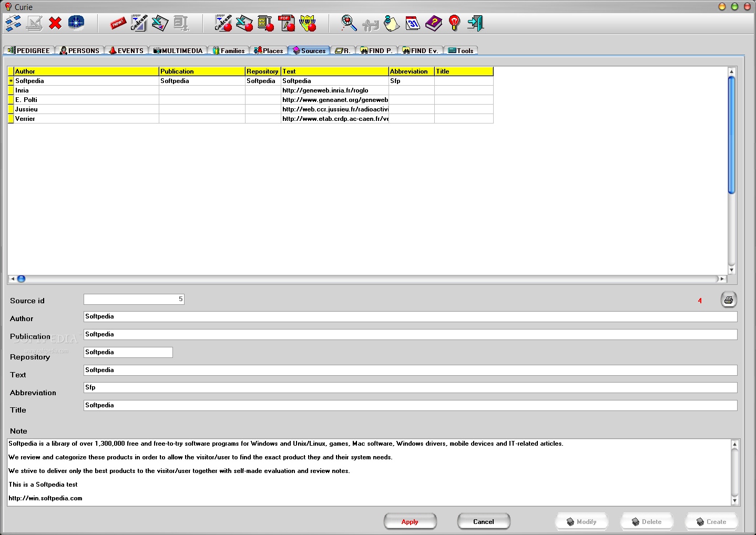756x535 pixels.
Task: Click the exit door icon
Action: click(475, 23)
